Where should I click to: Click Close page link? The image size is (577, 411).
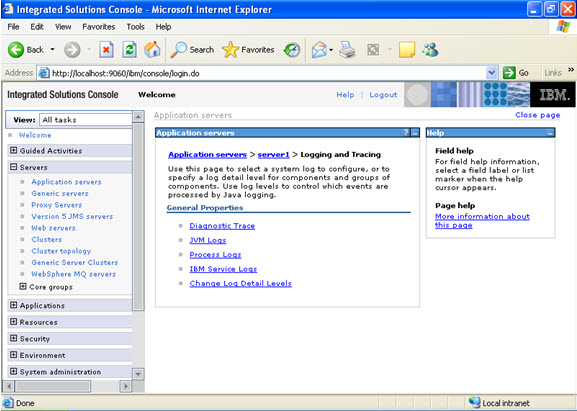(538, 115)
